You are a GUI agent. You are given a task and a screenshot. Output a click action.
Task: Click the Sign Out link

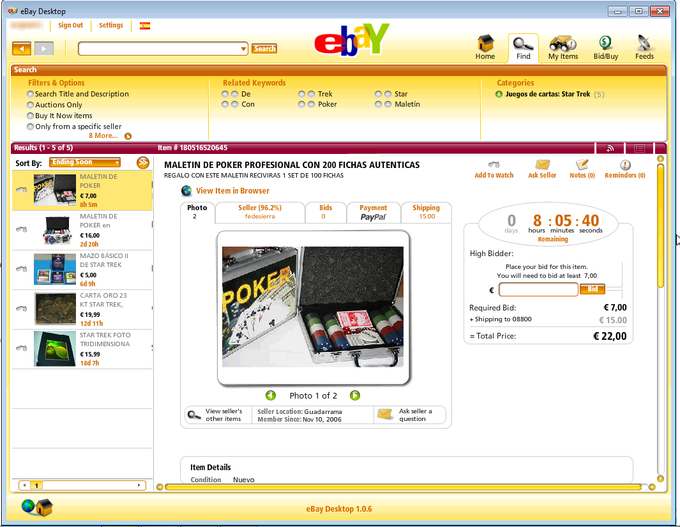point(70,25)
